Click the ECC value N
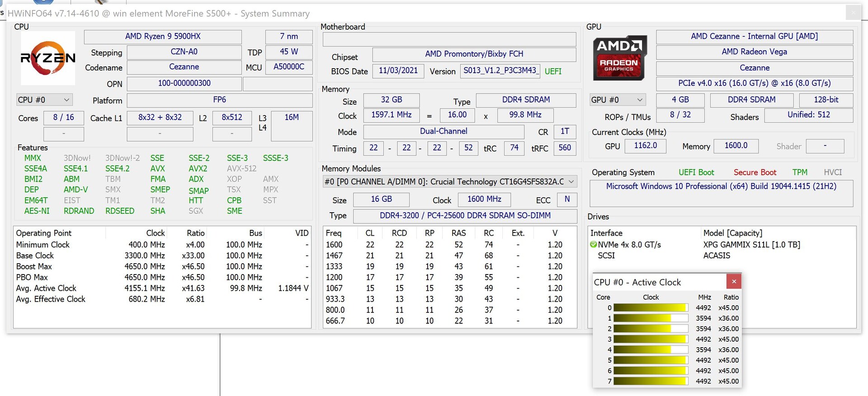The height and width of the screenshot is (396, 868). pos(567,199)
